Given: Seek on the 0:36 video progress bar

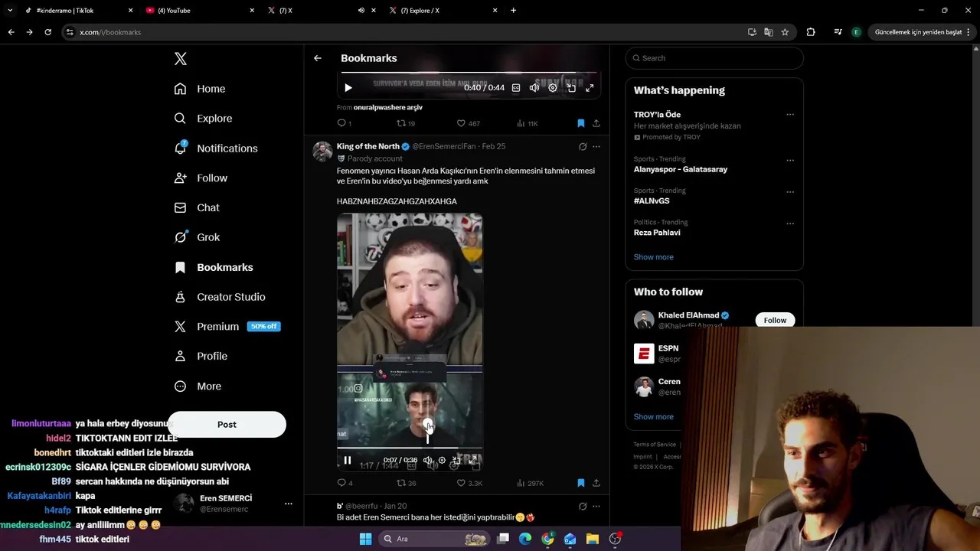Looking at the screenshot, I should point(410,448).
